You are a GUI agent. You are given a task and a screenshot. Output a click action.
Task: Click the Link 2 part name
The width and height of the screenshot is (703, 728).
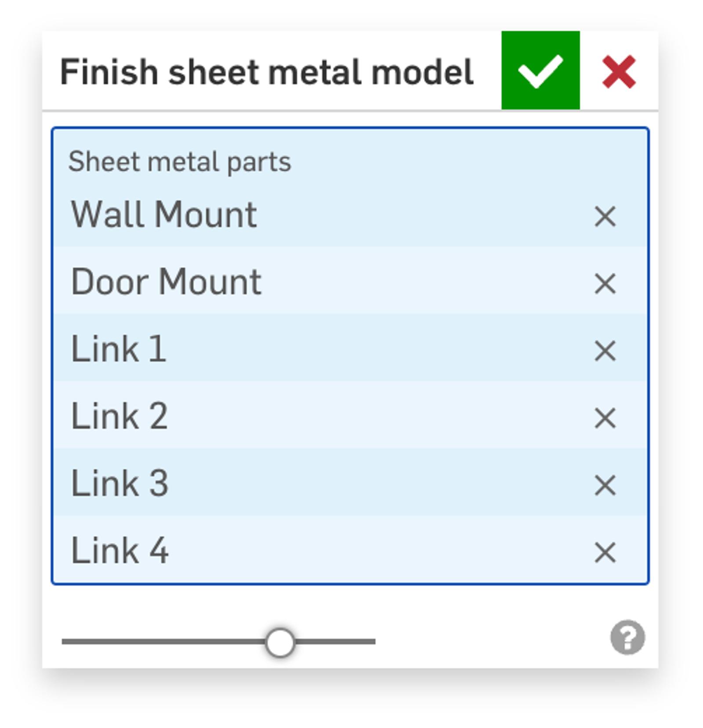point(119,417)
